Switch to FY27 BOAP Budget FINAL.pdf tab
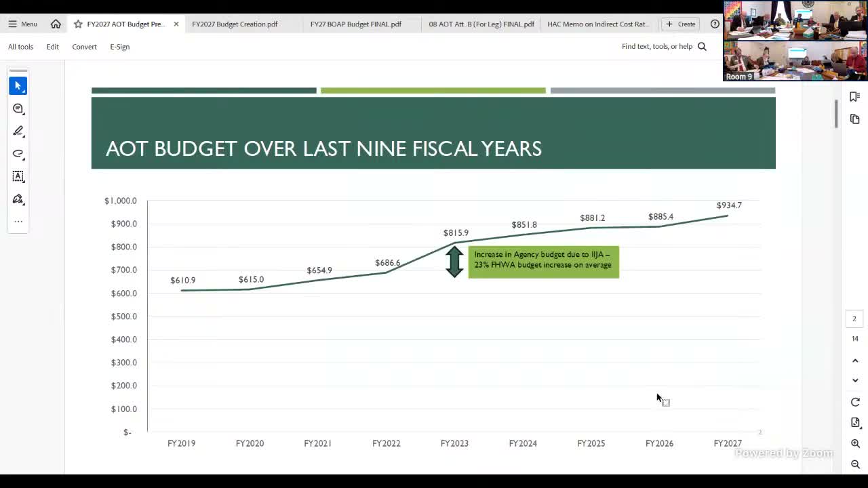 pos(356,24)
